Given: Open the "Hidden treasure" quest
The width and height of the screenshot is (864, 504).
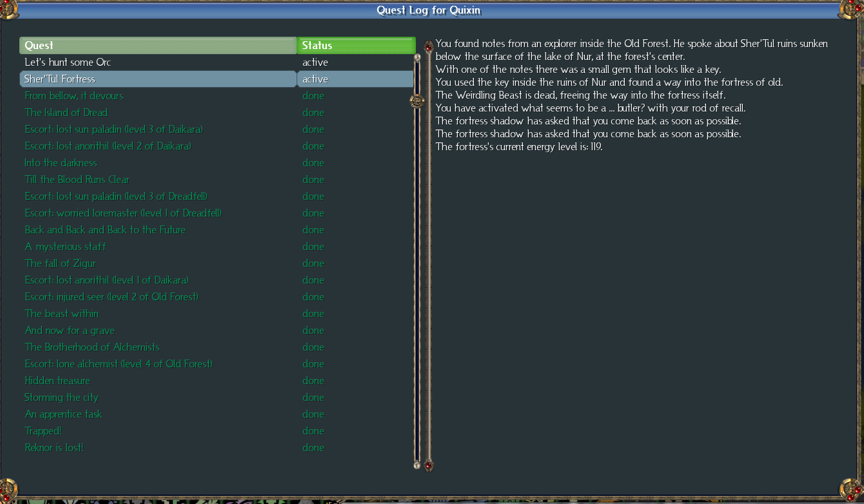Looking at the screenshot, I should 158,381.
